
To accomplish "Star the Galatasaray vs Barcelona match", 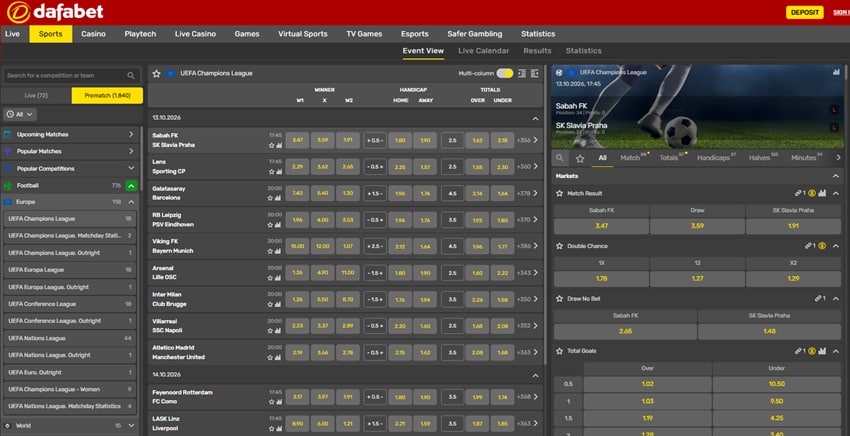I will pyautogui.click(x=272, y=198).
